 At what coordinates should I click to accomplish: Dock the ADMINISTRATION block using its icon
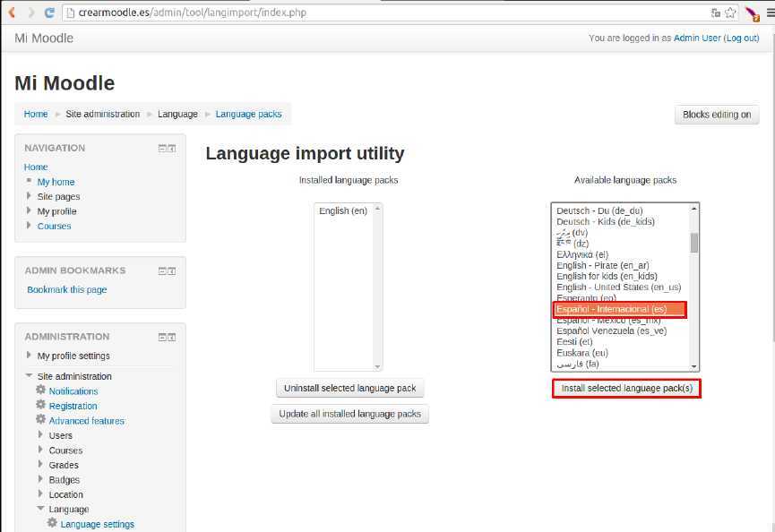[170, 336]
